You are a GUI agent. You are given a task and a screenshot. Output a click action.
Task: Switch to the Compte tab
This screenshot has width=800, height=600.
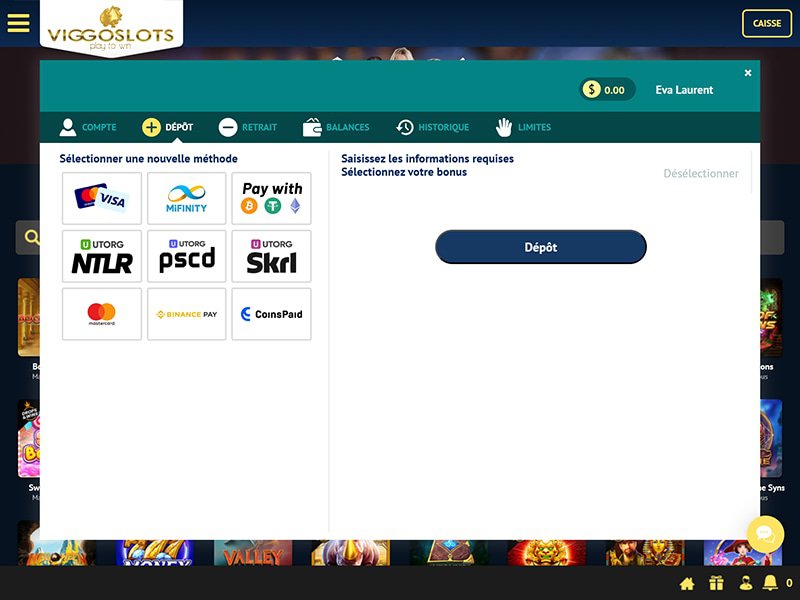click(88, 127)
